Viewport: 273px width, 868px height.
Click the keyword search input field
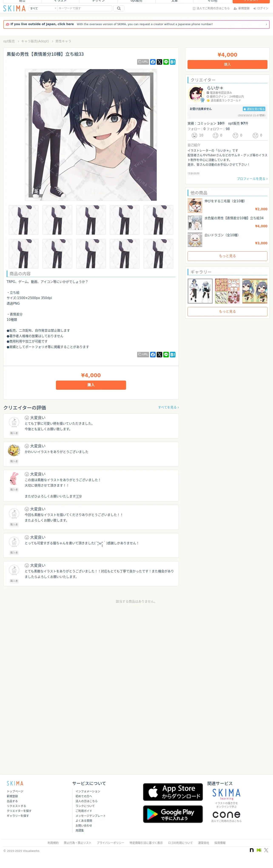[x=84, y=9]
